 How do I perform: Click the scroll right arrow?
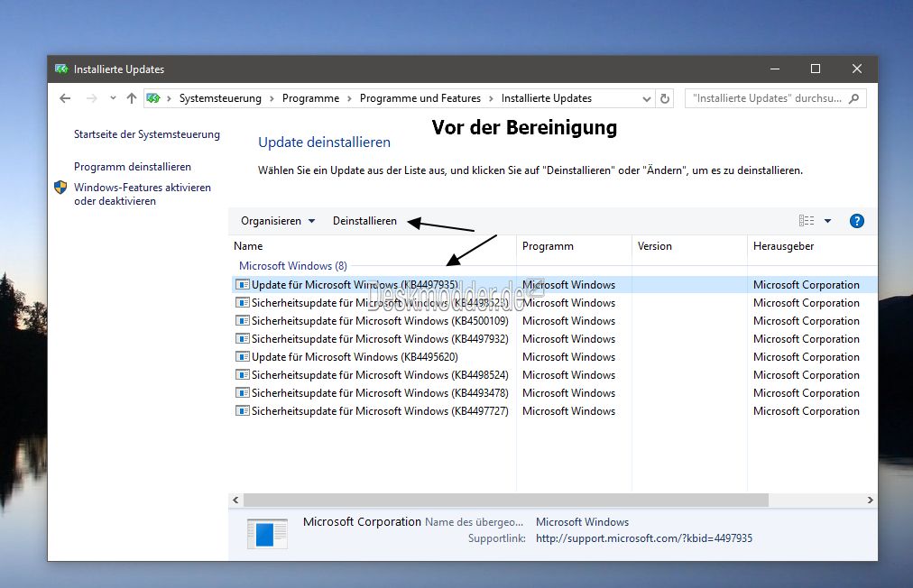tap(870, 501)
